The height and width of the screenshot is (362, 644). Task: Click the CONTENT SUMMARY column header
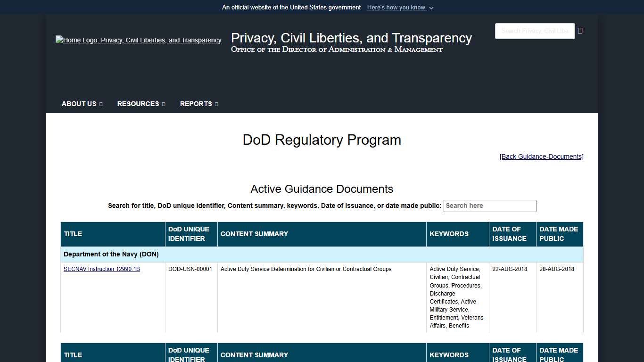point(255,234)
